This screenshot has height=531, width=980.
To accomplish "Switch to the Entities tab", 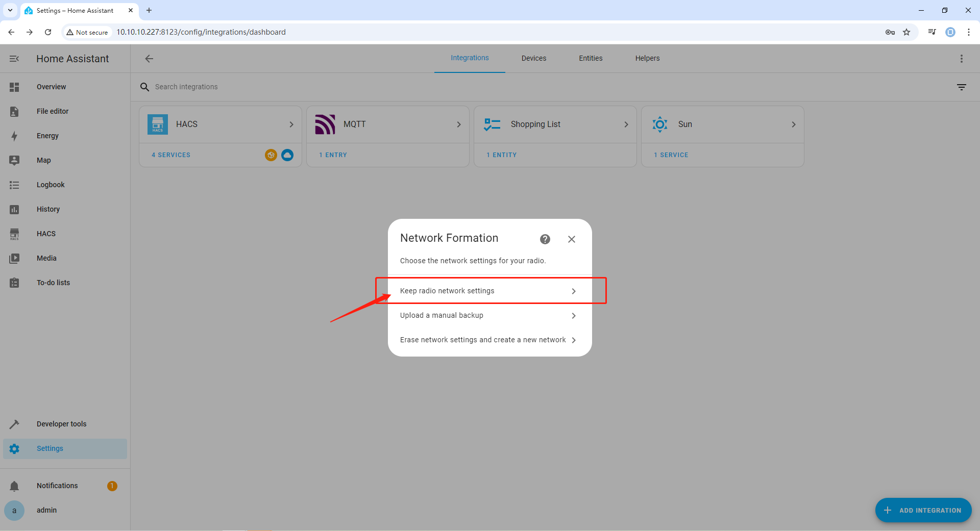I will tap(591, 58).
